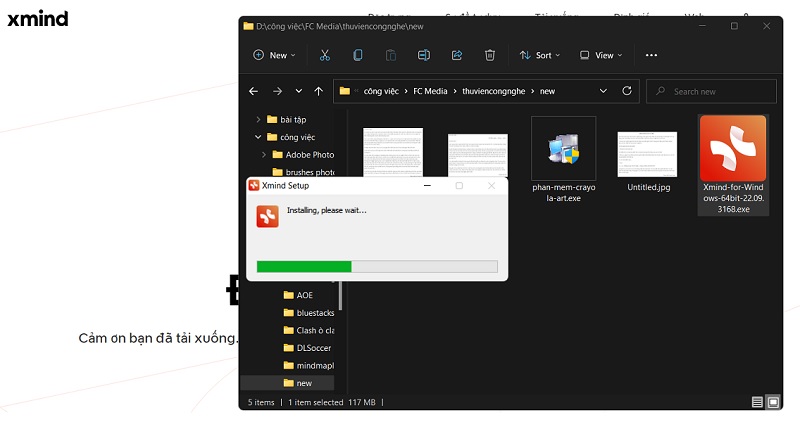This screenshot has width=800, height=422.
Task: Click '5 items' status bar text
Action: pyautogui.click(x=261, y=403)
